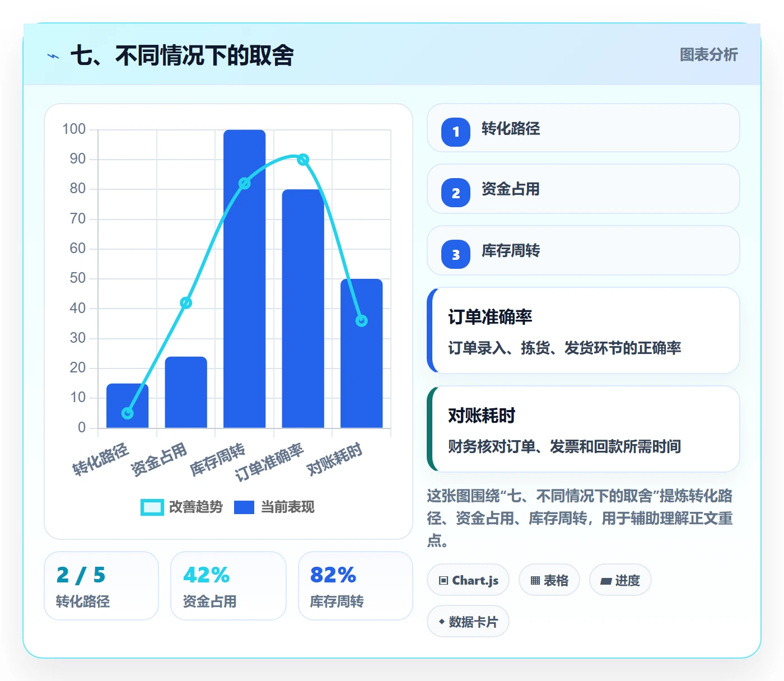Click the 对账耗时 bar at 50
This screenshot has height=681, width=784.
click(x=362, y=353)
